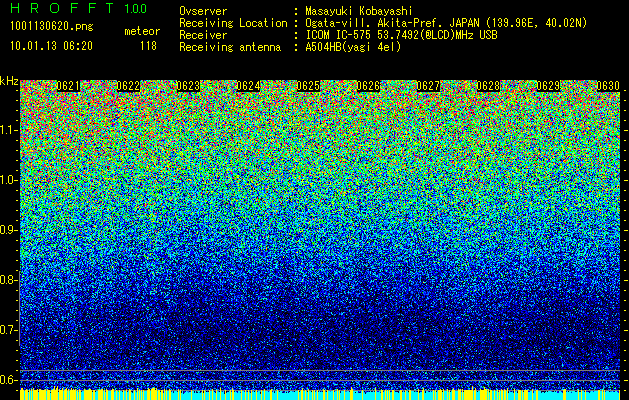Viewport: 629px width, 400px height.
Task: Click the 0625 time marker
Action: coord(308,86)
